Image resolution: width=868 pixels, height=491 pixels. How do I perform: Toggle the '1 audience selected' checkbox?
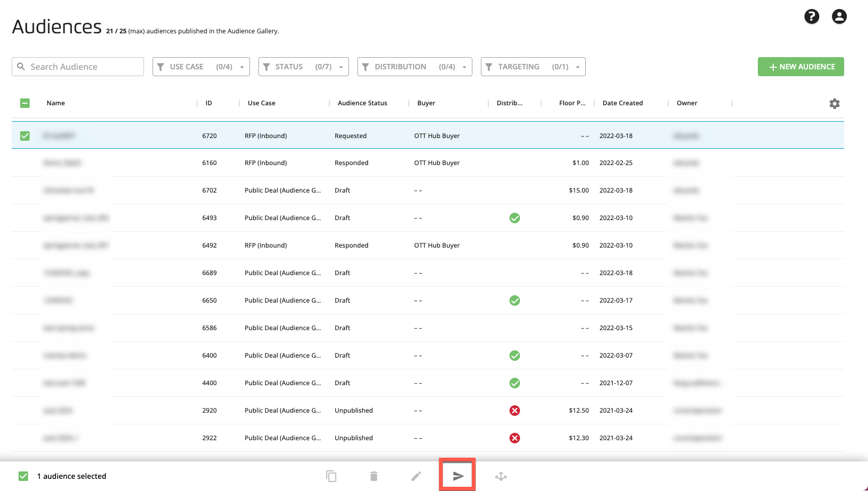[23, 476]
